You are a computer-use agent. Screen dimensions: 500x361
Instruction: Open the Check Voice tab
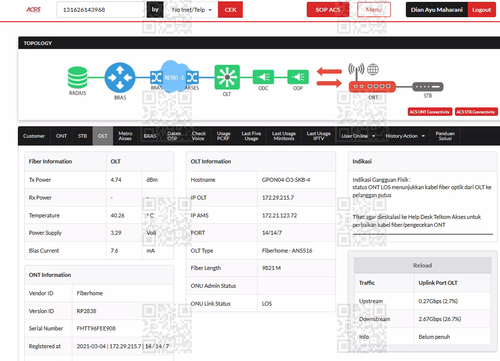[199, 136]
